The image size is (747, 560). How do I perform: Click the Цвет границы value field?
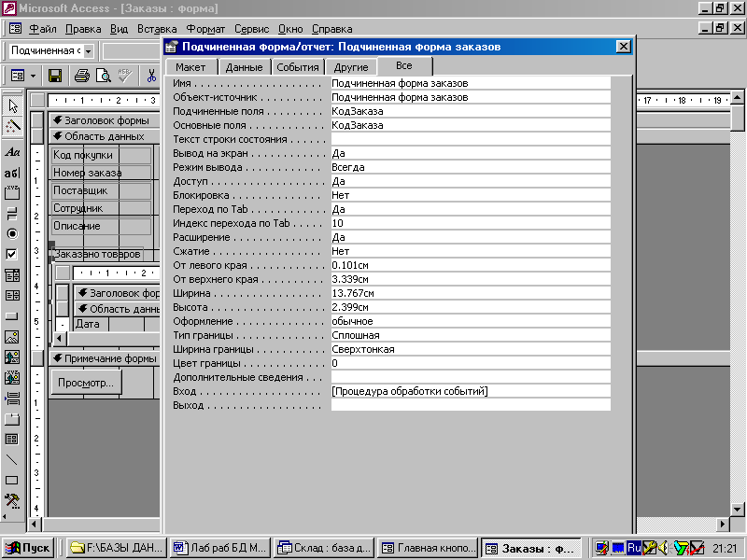[x=471, y=363]
